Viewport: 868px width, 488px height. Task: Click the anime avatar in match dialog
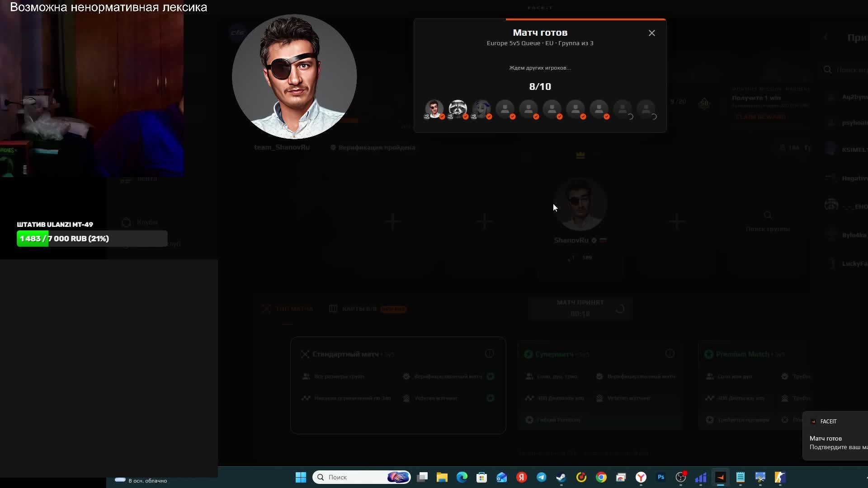[481, 109]
